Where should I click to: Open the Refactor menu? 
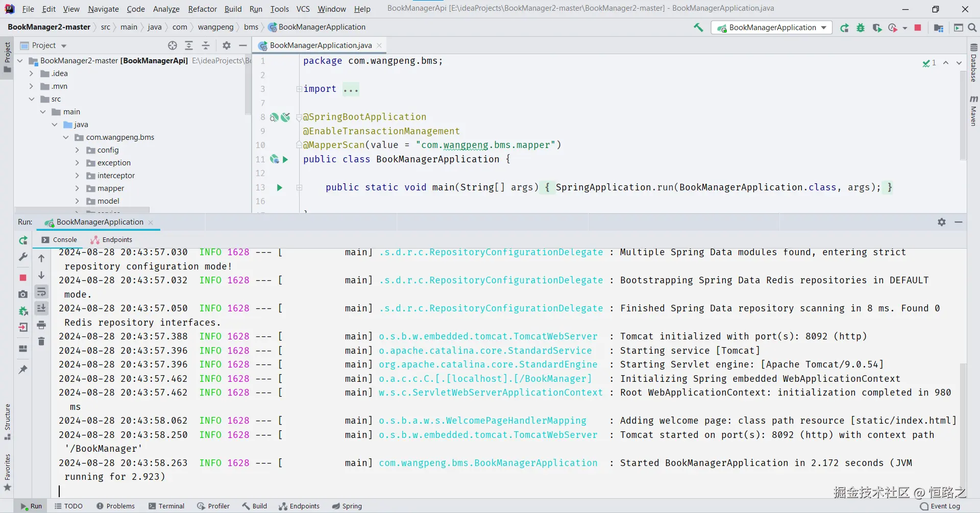pos(202,9)
